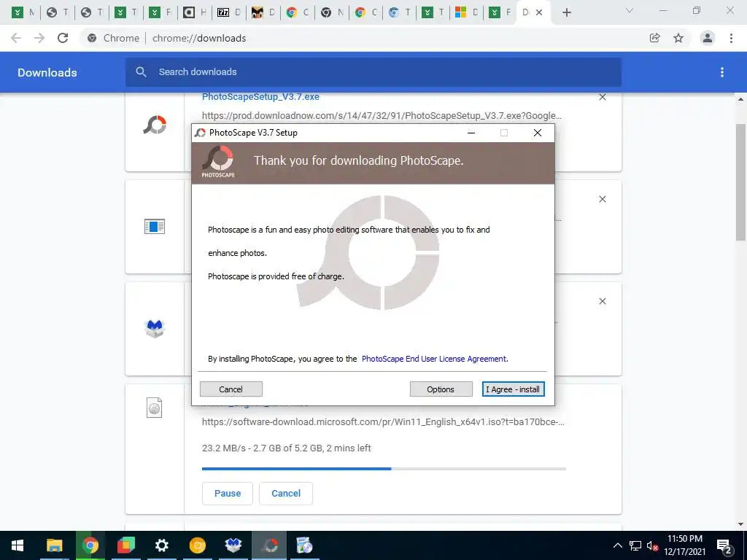Pause the Win11 ISO download
Viewport: 747px width, 560px height.
point(228,494)
